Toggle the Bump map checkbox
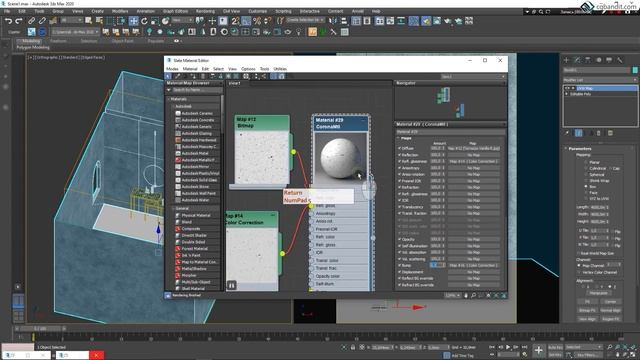Screen dimensions: 640x360 (400, 265)
